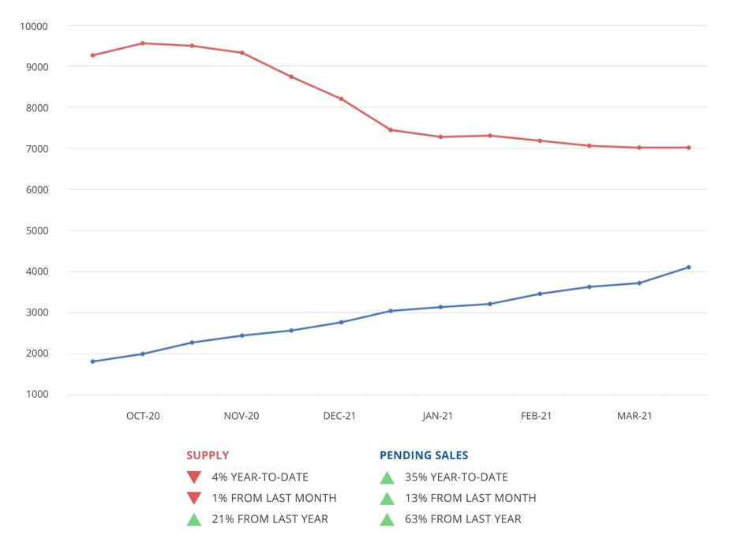
Task: Click the first red supply data point
Action: click(x=92, y=55)
